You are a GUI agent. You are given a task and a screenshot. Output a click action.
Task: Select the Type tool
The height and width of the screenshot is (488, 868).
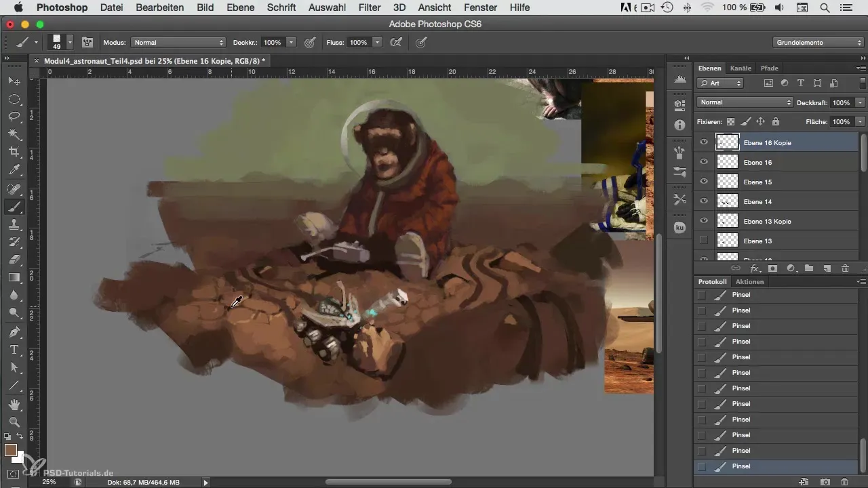(x=14, y=350)
